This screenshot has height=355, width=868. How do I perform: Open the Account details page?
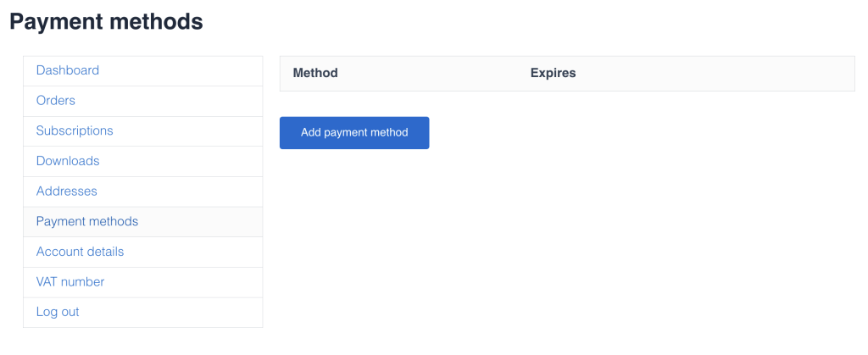[80, 252]
